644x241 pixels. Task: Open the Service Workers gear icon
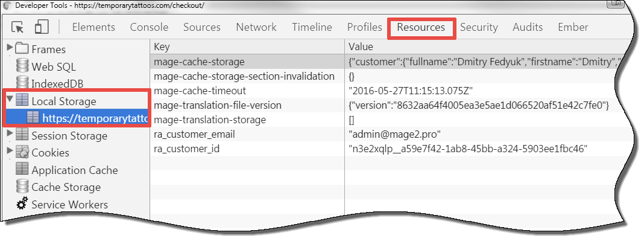click(x=22, y=204)
